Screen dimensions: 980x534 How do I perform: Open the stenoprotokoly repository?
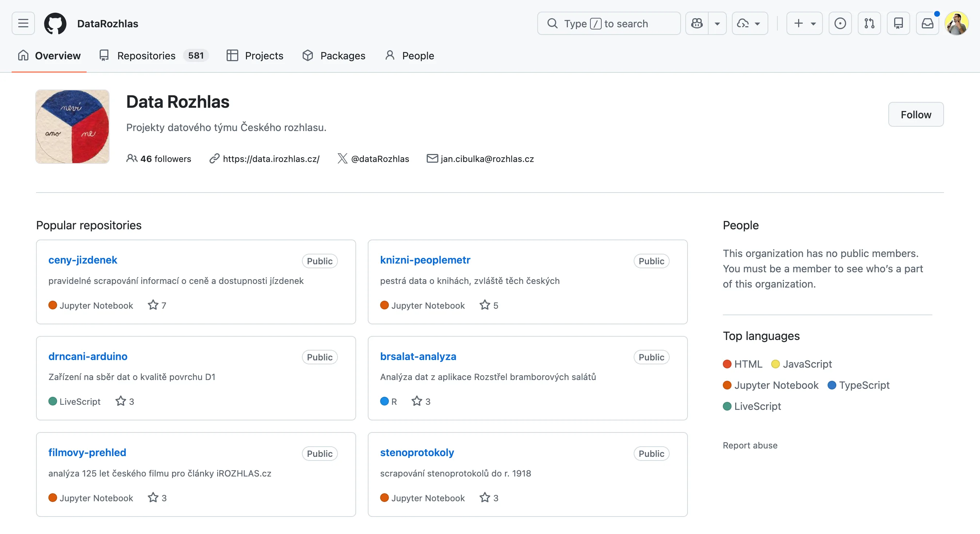tap(417, 452)
